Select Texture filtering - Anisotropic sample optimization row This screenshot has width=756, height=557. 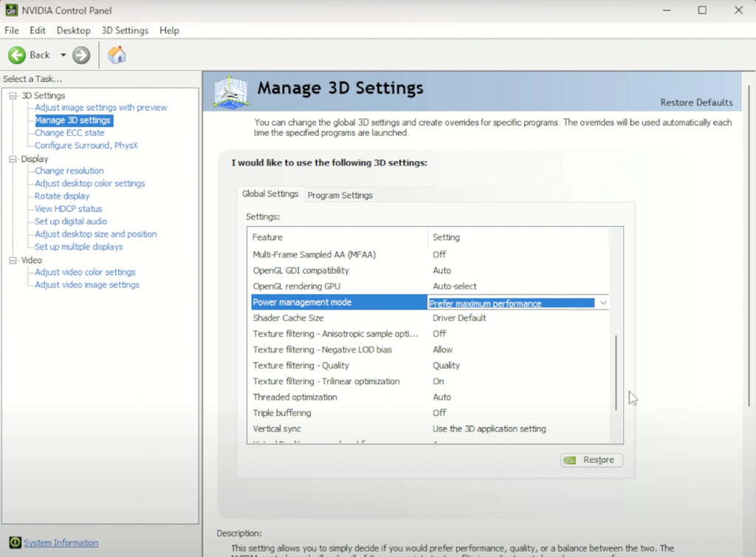click(x=430, y=334)
